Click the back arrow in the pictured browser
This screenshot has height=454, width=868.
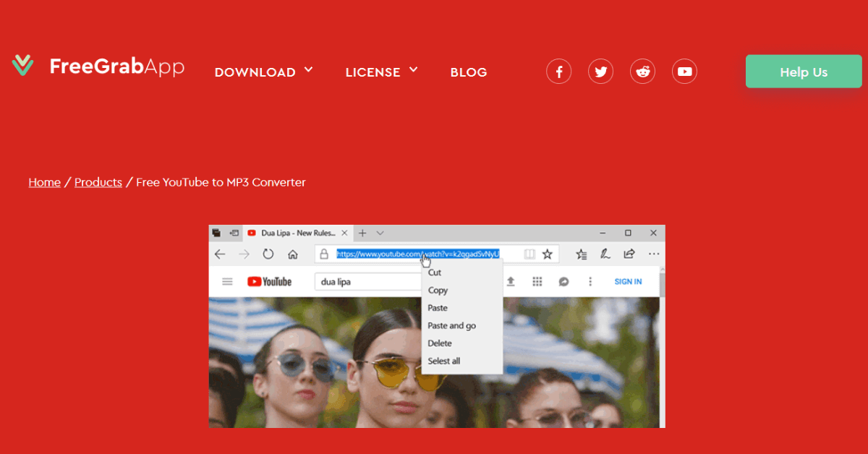(221, 254)
